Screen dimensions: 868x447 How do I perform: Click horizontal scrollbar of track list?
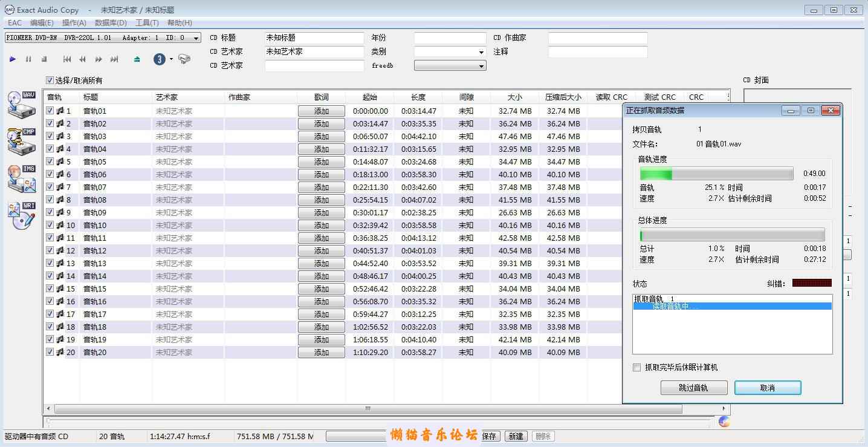(368, 408)
